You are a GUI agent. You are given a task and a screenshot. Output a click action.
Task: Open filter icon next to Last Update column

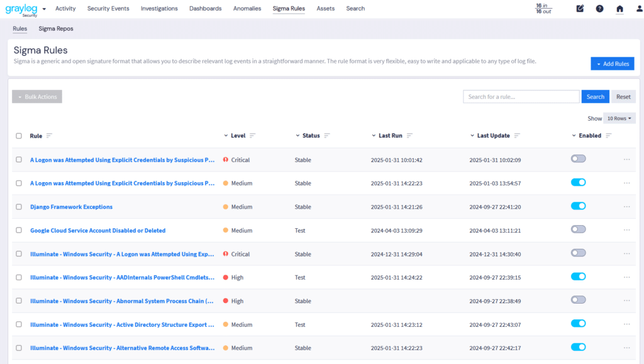click(517, 135)
